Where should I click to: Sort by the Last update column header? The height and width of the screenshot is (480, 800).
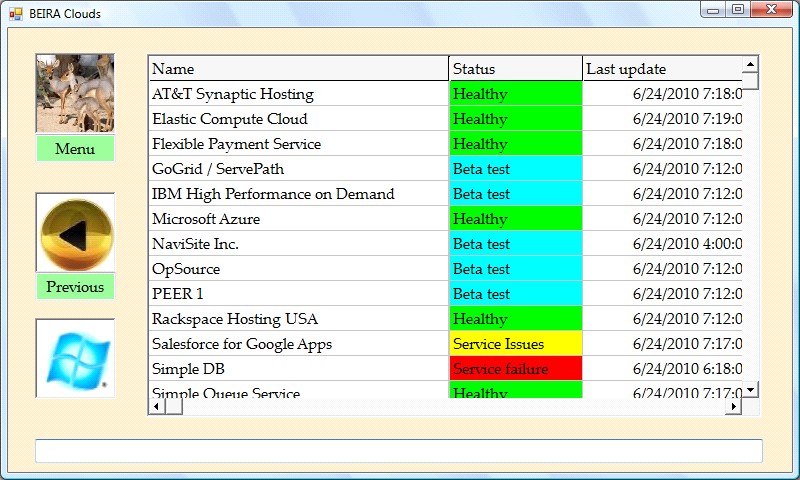click(x=662, y=69)
